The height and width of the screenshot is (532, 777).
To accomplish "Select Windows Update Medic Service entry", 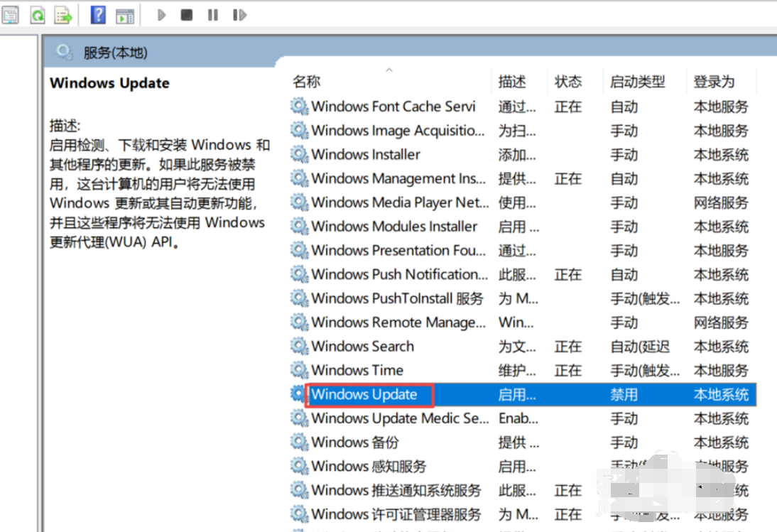I will click(x=399, y=418).
